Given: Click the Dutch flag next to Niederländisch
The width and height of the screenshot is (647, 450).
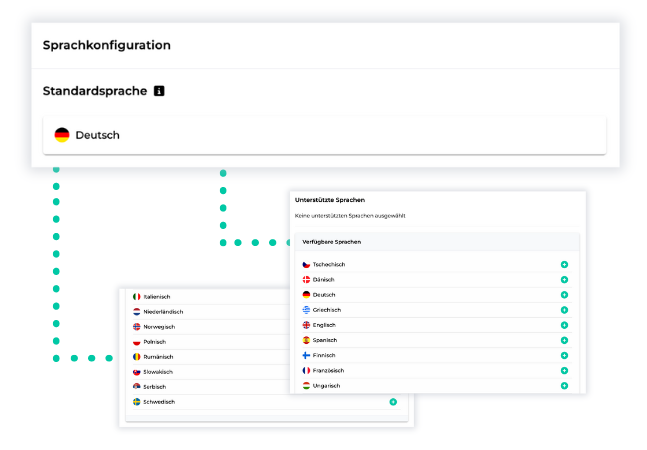Looking at the screenshot, I should tap(137, 312).
